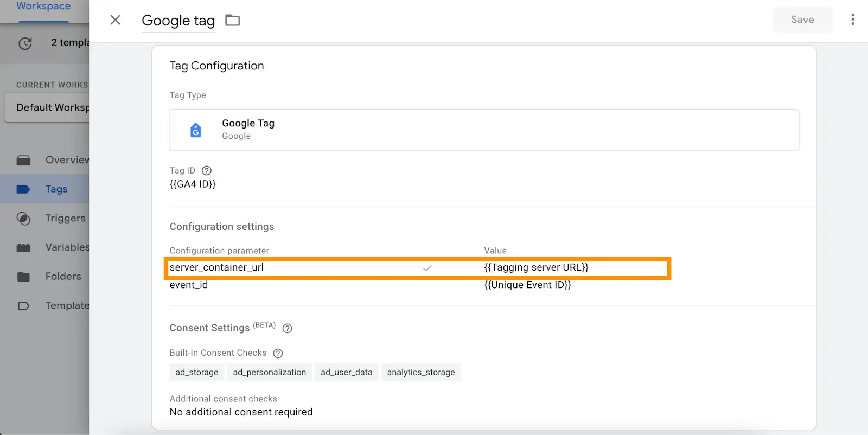The height and width of the screenshot is (435, 868).
Task: Edit the Google tag name field
Action: tap(178, 21)
